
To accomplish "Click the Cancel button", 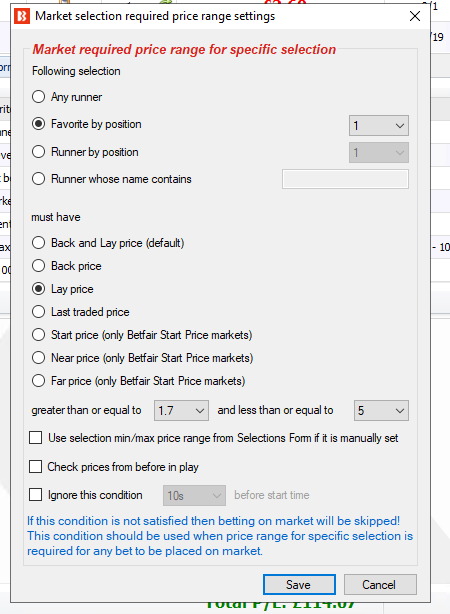I will pyautogui.click(x=380, y=585).
